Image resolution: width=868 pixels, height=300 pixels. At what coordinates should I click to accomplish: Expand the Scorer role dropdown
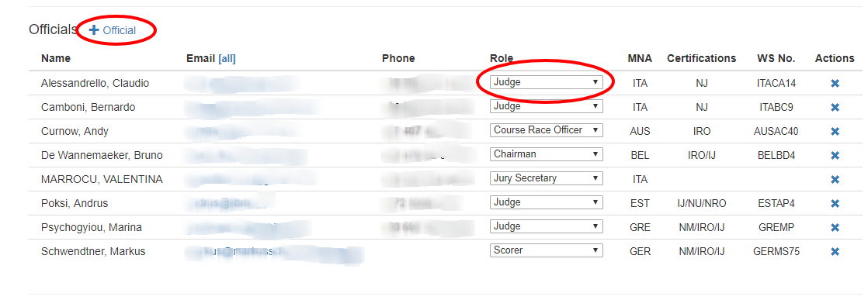[547, 250]
